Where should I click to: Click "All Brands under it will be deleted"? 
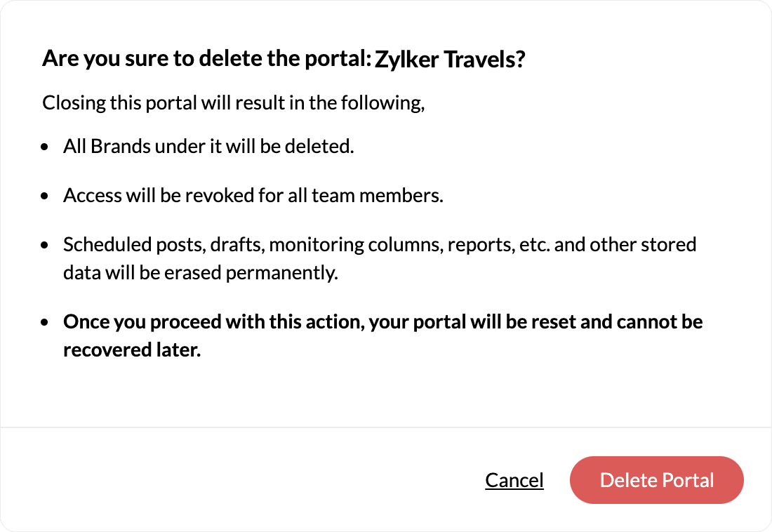click(208, 147)
